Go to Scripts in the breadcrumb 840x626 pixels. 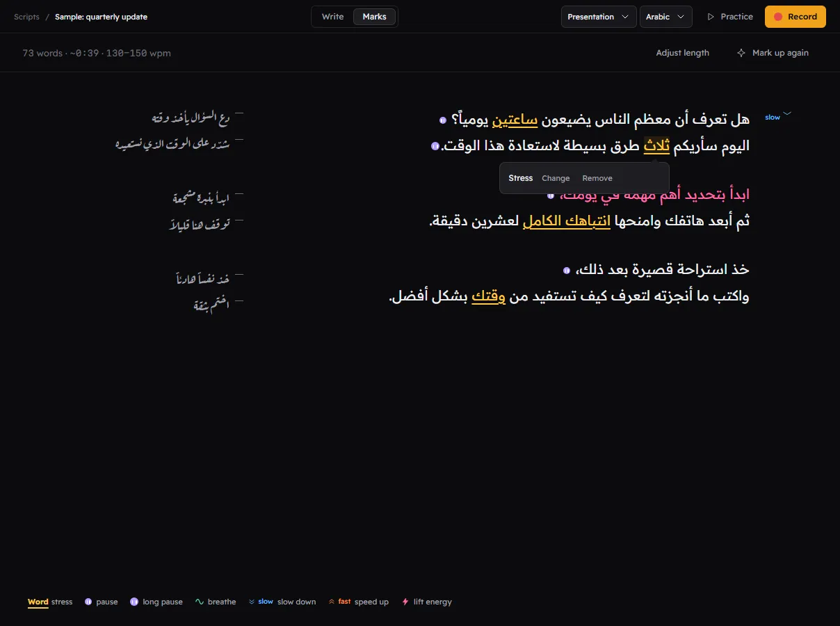26,17
